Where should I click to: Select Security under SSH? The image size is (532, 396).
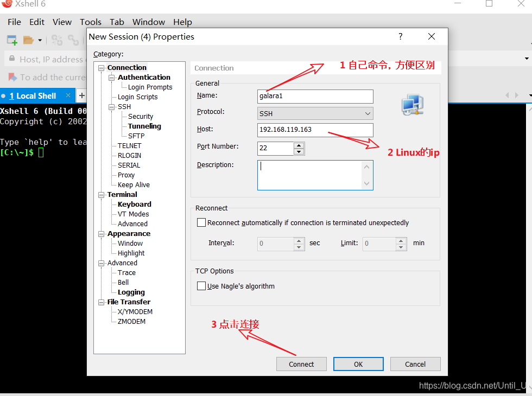pyautogui.click(x=141, y=116)
